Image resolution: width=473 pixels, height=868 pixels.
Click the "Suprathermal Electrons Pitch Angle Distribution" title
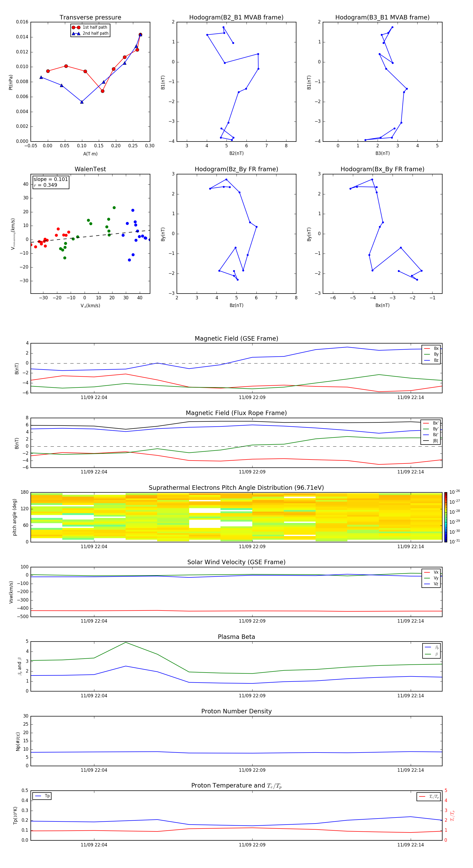(236, 488)
